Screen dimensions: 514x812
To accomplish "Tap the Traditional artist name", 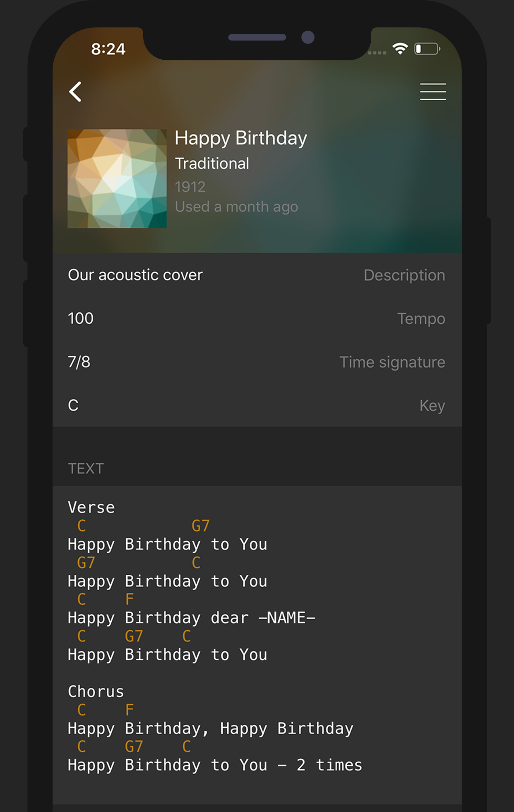I will (x=212, y=163).
